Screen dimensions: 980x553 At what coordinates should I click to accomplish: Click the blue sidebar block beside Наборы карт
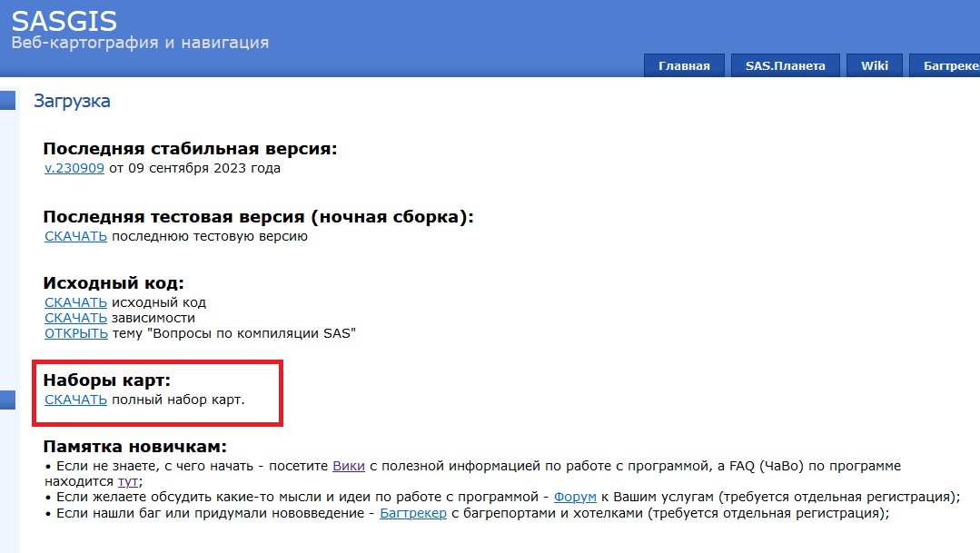(x=7, y=400)
